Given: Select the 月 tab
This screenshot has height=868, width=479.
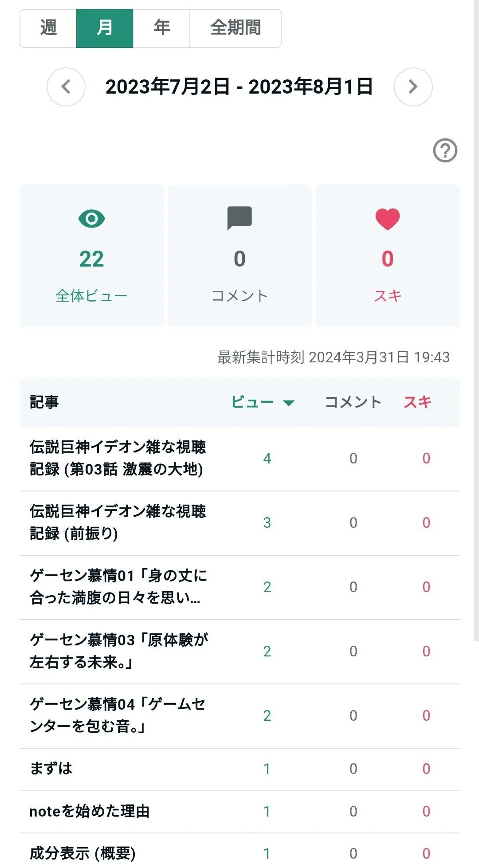Looking at the screenshot, I should [105, 28].
